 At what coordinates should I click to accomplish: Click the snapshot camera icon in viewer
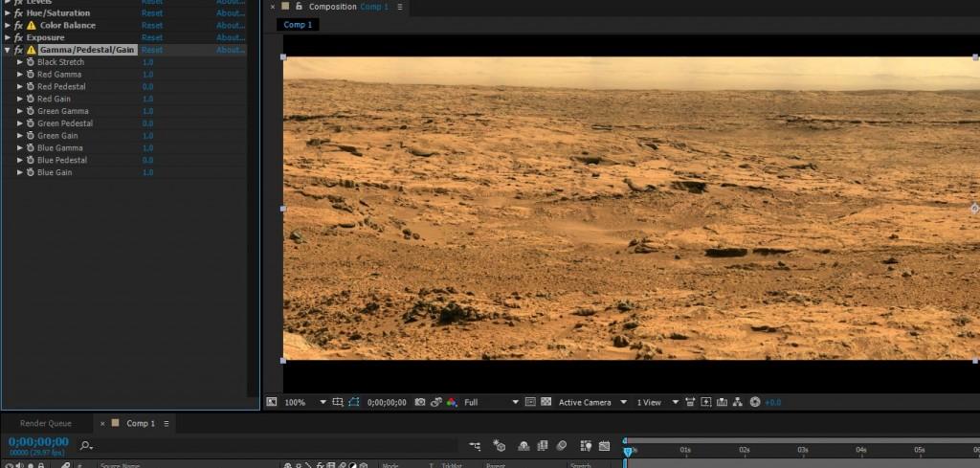click(x=420, y=403)
